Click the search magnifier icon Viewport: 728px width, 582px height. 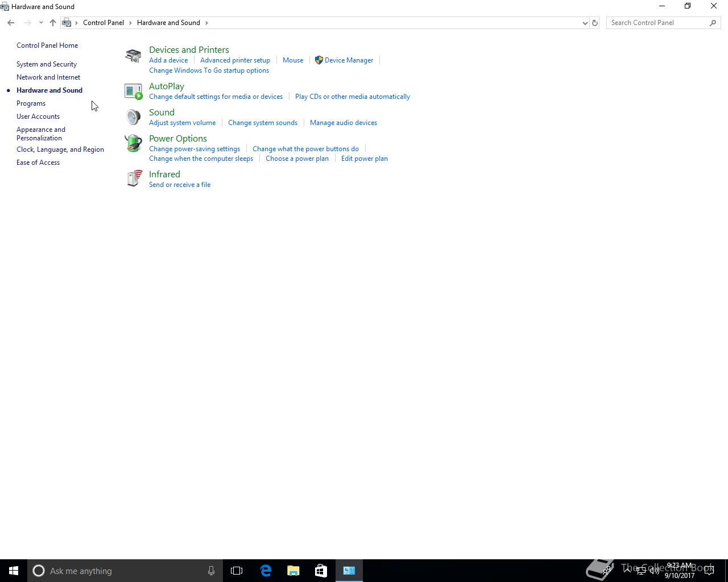tap(713, 23)
